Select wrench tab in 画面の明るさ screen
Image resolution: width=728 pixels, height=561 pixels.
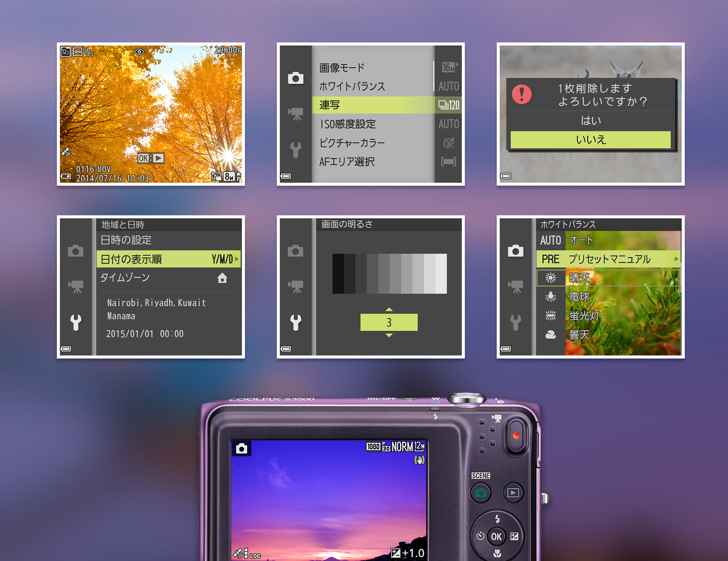click(x=296, y=323)
